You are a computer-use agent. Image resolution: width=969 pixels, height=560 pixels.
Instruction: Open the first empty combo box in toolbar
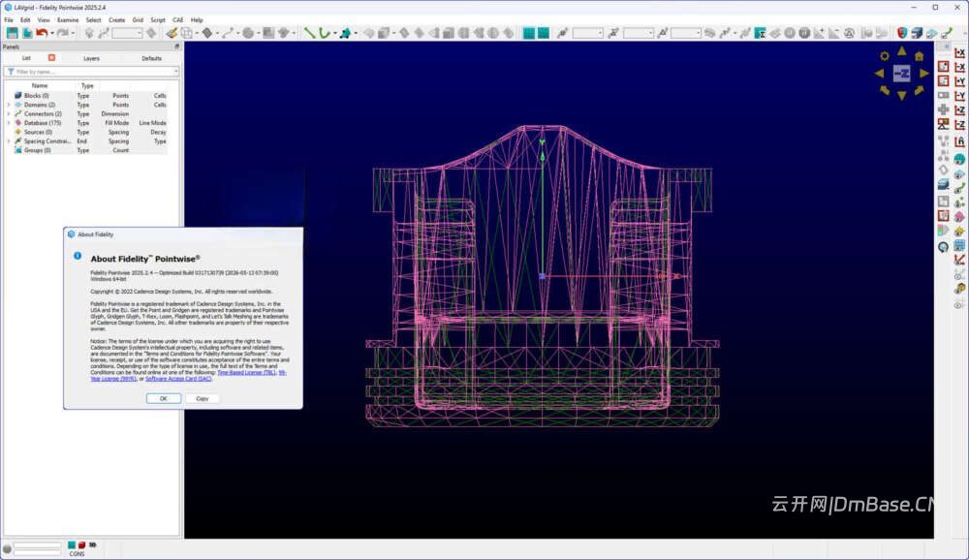(x=127, y=33)
